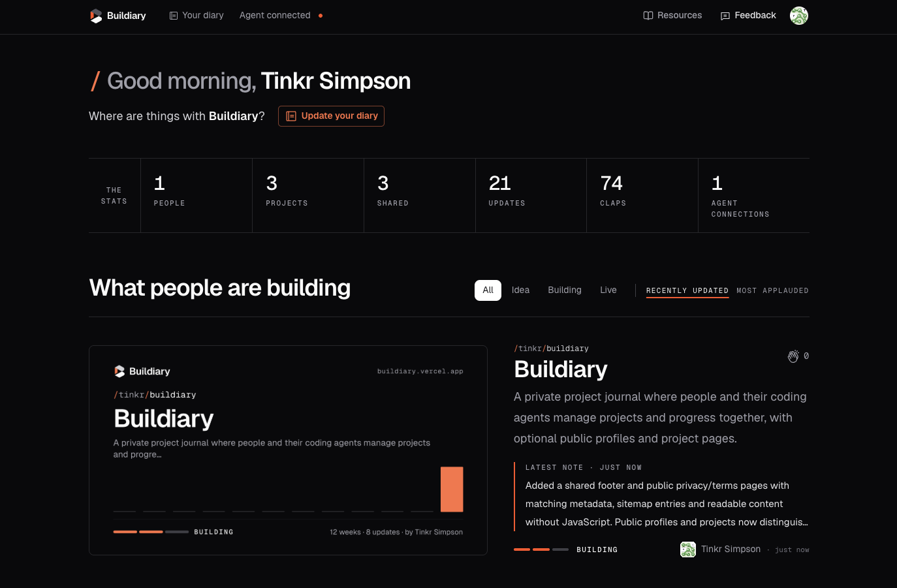Click the project description paragraph
Screen dimensions: 897x588
660,418
